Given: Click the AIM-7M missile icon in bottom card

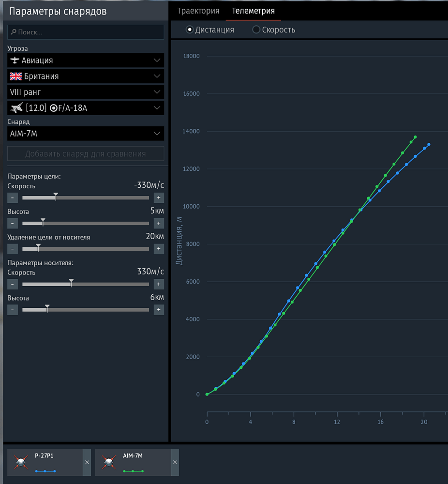Looking at the screenshot, I should (108, 462).
